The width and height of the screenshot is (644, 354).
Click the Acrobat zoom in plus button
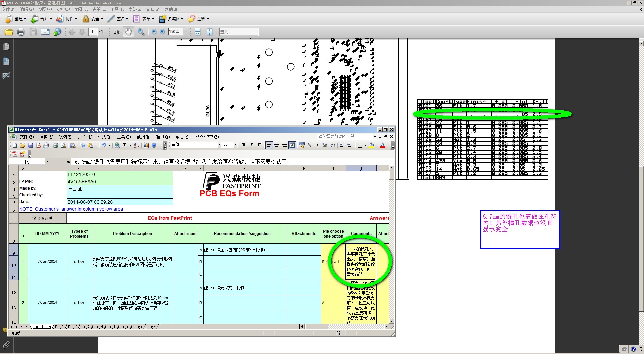click(163, 32)
